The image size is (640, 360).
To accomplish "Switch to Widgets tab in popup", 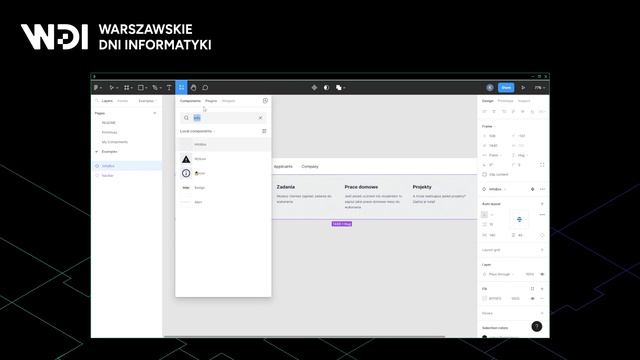I will point(229,101).
